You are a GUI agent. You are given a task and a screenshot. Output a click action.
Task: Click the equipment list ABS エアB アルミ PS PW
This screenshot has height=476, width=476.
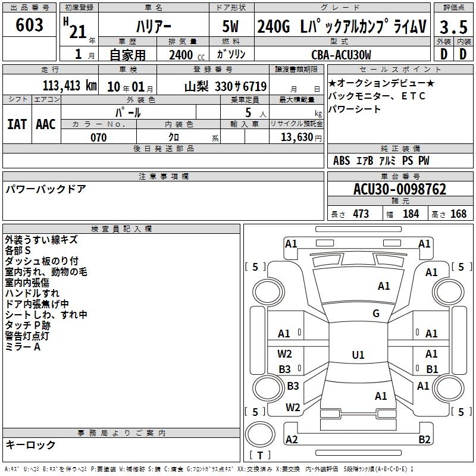[381, 161]
